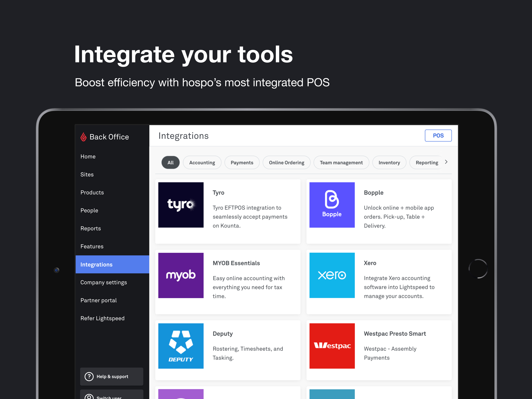Click the Westpac Presto Smart payments icon
This screenshot has width=532, height=399.
coord(332,346)
